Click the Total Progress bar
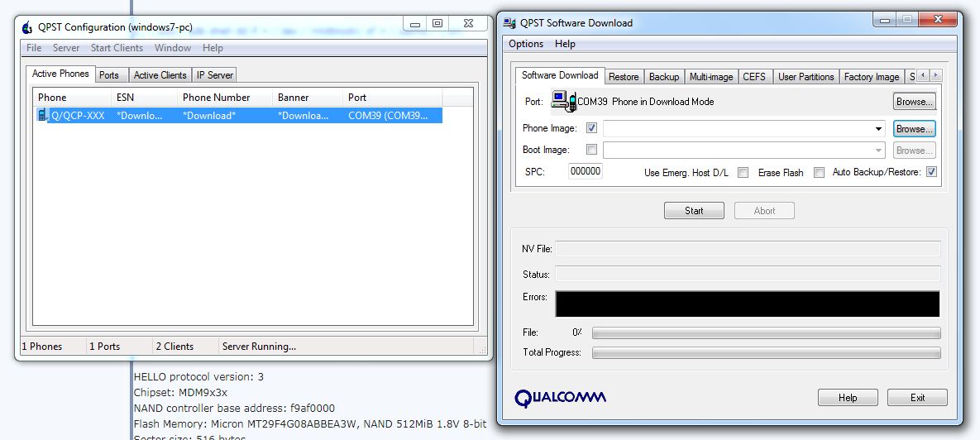980x440 pixels. [x=767, y=353]
